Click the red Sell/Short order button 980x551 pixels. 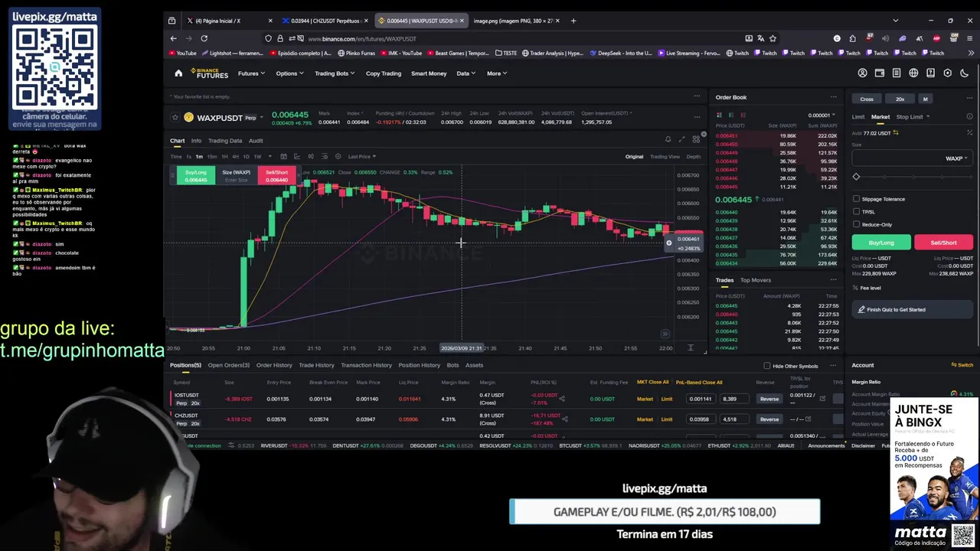(x=943, y=242)
